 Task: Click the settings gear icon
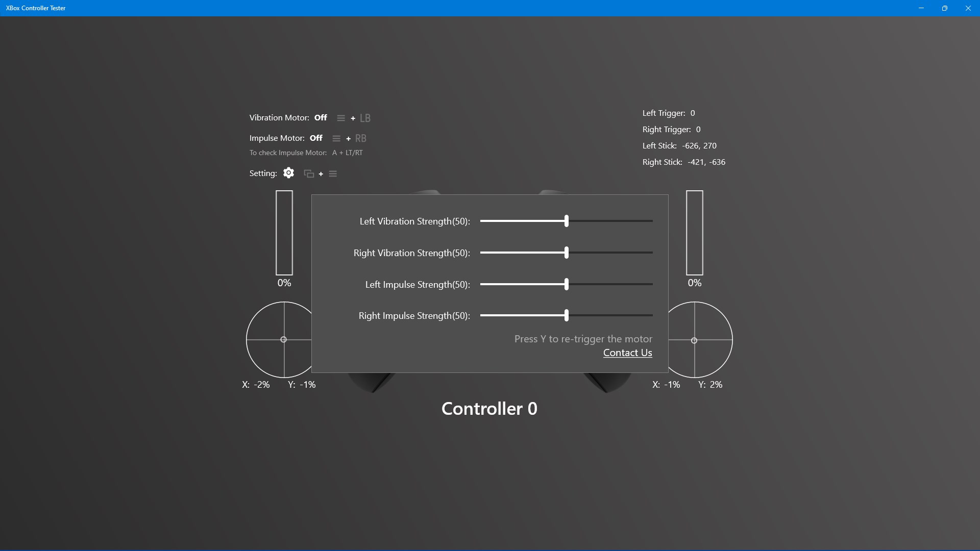coord(288,173)
